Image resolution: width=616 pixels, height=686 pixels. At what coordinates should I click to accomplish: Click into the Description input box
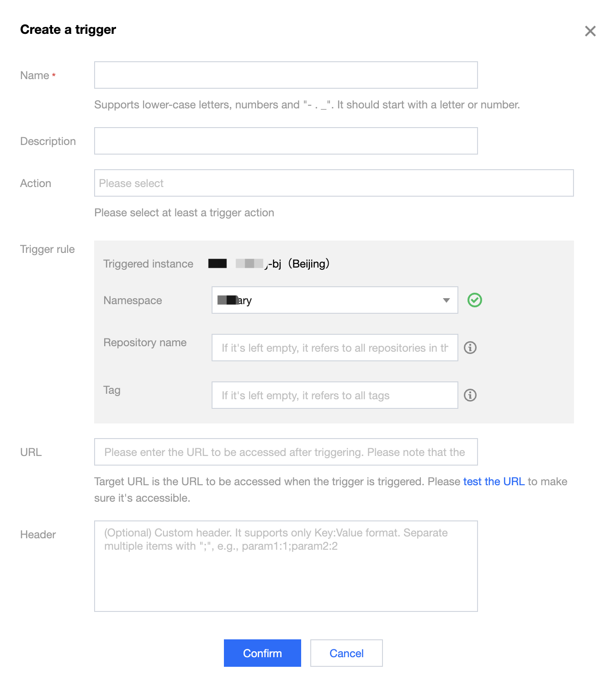[286, 141]
